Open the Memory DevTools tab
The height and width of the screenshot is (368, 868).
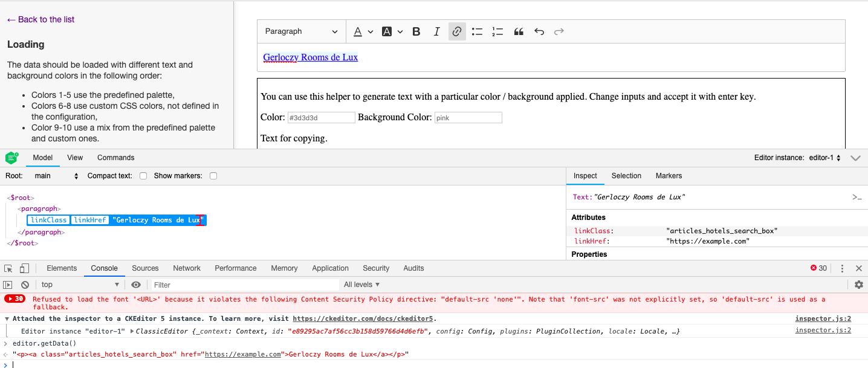coord(284,268)
